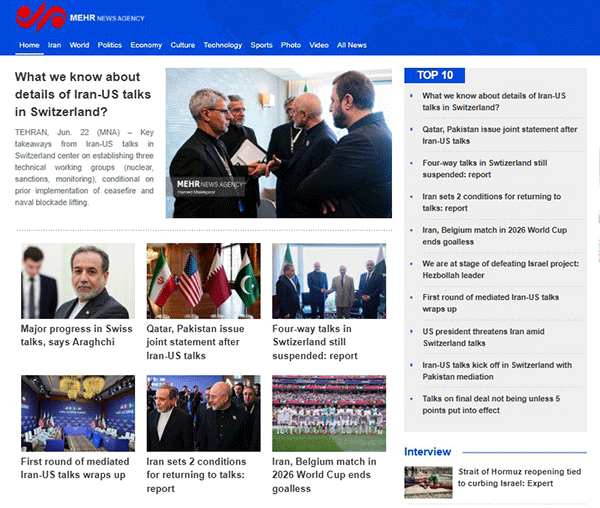Open the Technology section
Viewport: 600px width, 508px height.
coord(223,45)
